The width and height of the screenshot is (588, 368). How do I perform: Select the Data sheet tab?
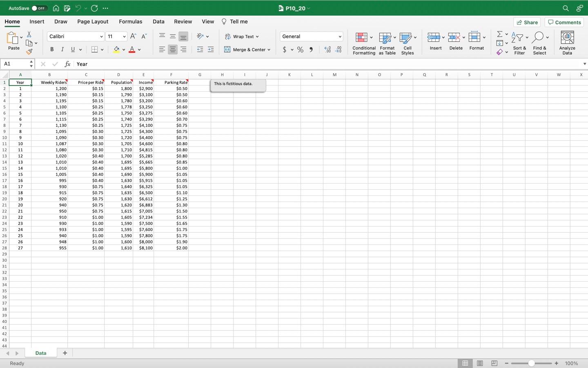[41, 353]
